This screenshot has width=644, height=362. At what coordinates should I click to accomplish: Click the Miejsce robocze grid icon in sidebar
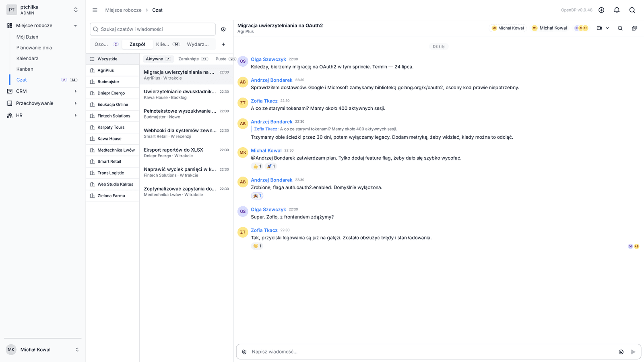point(10,25)
